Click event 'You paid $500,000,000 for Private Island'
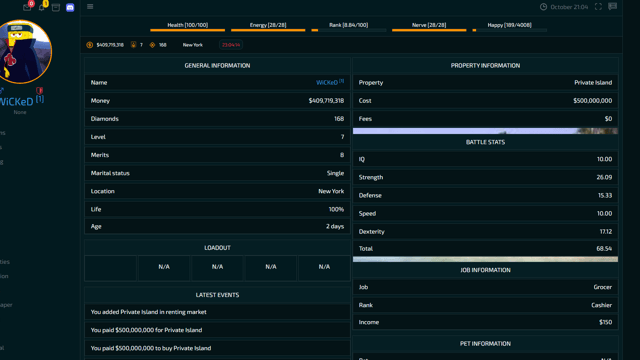The height and width of the screenshot is (360, 640). pyautogui.click(x=217, y=330)
